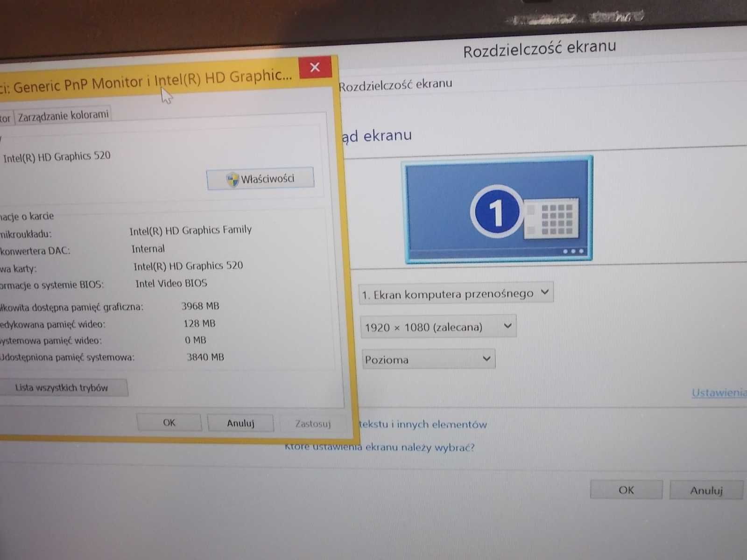Viewport: 747px width, 560px height.
Task: Select the adapter name Intel(R) HD Graphics 520 at top
Action: coord(56,156)
